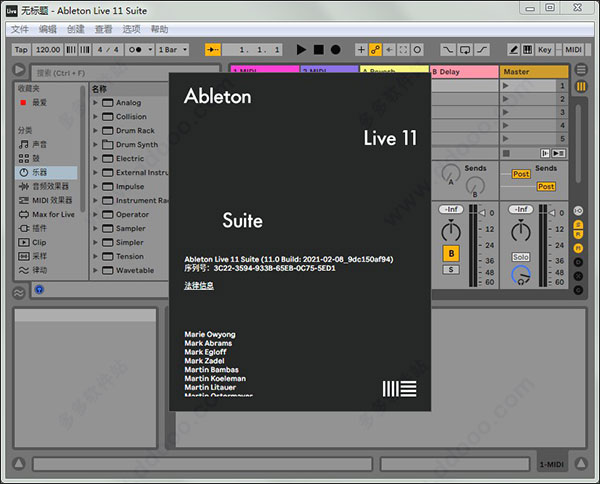Viewport: 600px width, 484px height.
Task: Click the Punch-In switch icon
Action: (x=448, y=50)
